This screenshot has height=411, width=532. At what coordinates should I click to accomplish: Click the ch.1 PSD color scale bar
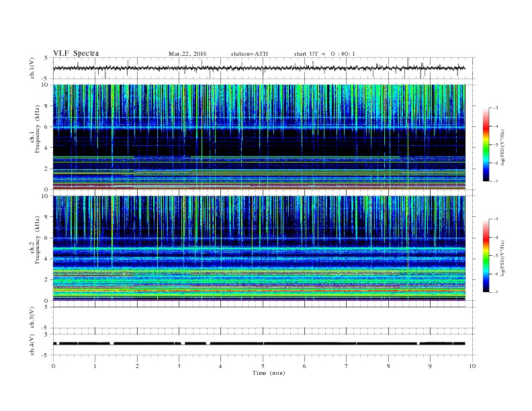click(x=486, y=144)
